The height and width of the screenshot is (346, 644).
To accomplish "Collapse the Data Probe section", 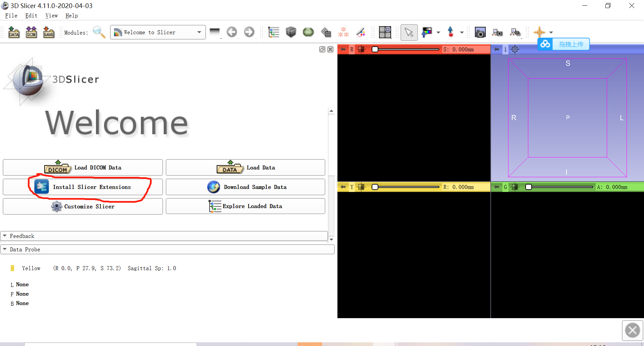I will coord(167,249).
